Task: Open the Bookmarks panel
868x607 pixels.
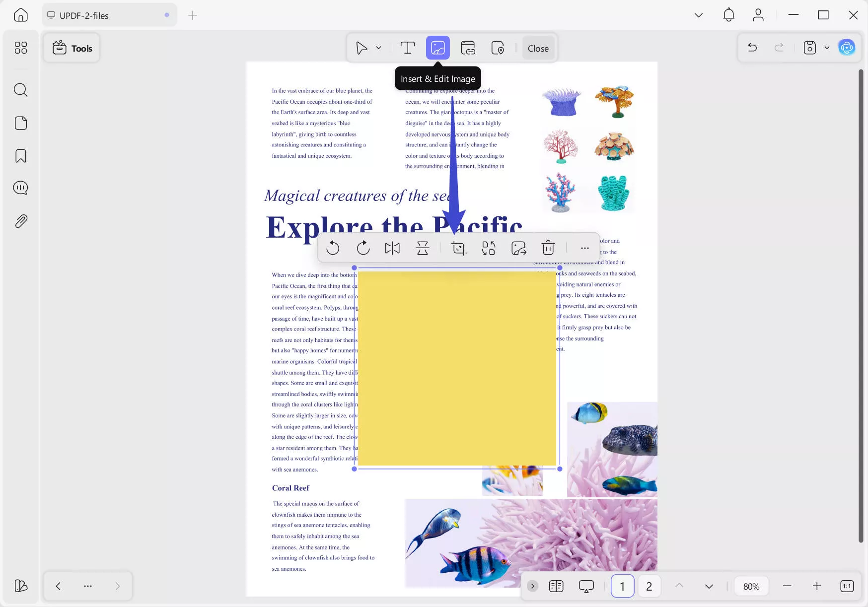Action: (20, 155)
